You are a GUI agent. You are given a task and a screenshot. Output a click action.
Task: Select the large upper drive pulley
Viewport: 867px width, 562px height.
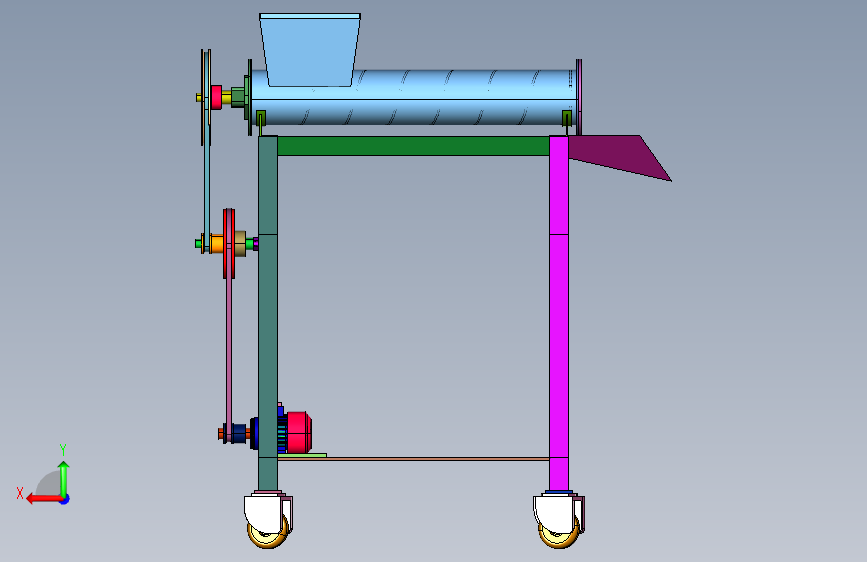(x=206, y=97)
